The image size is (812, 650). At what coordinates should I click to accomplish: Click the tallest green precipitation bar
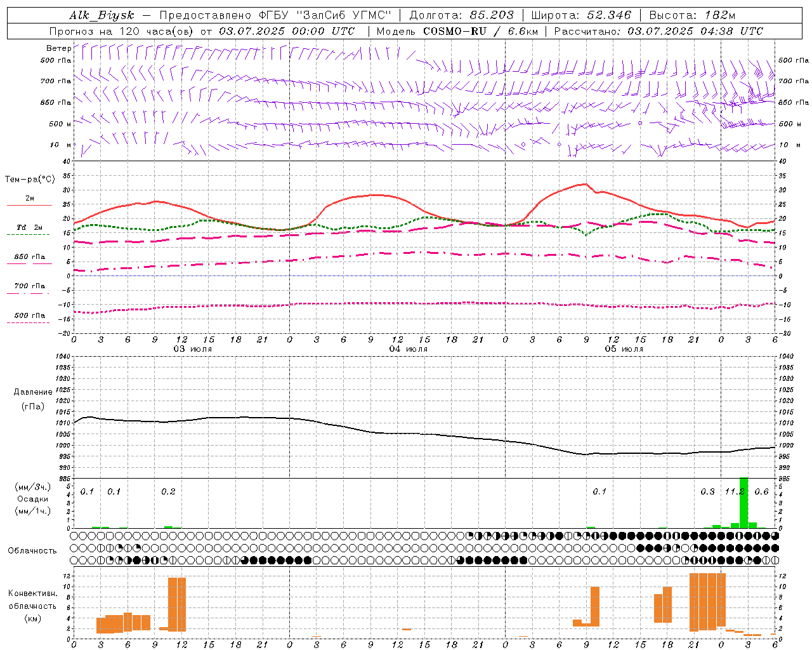pos(744,503)
